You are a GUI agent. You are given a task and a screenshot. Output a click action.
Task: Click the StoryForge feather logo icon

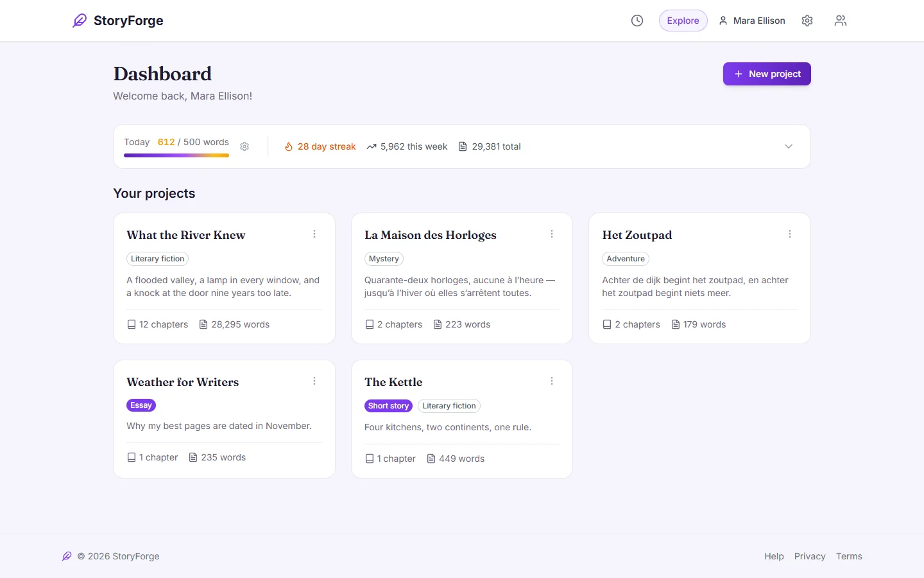(x=80, y=21)
